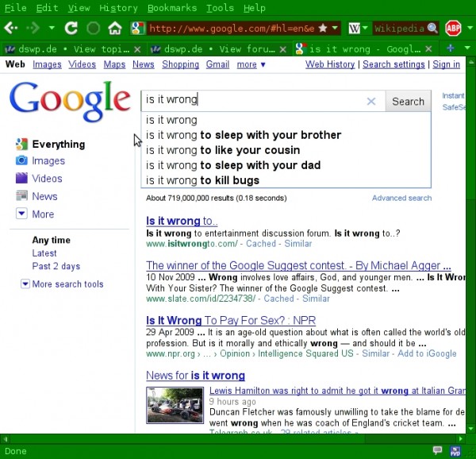Image resolution: width=476 pixels, height=459 pixels.
Task: Expand 'More search tools' in the sidebar
Action: pos(67,284)
